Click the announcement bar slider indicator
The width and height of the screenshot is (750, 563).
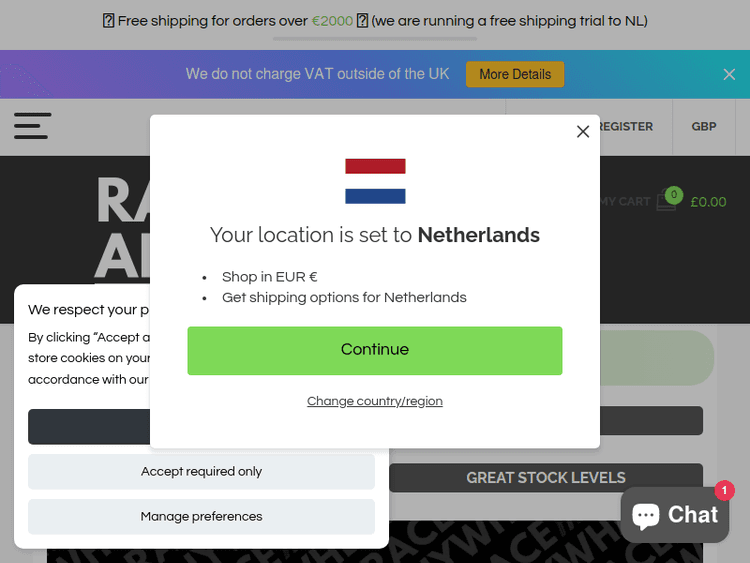tap(375, 39)
